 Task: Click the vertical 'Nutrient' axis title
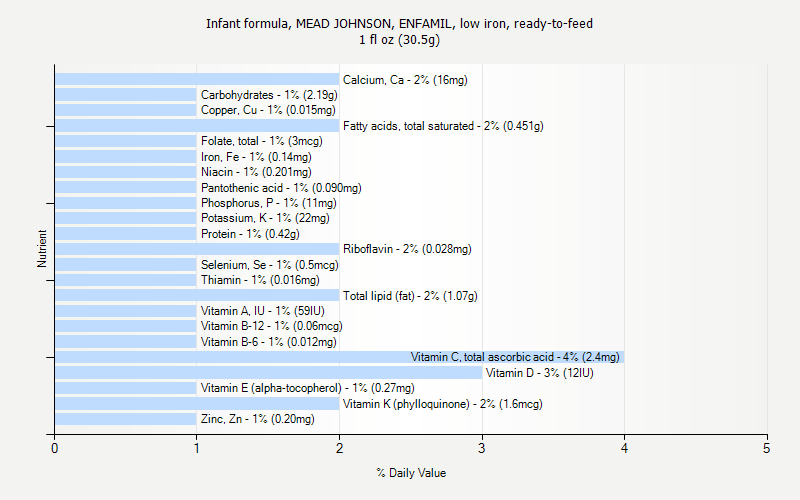[x=42, y=248]
